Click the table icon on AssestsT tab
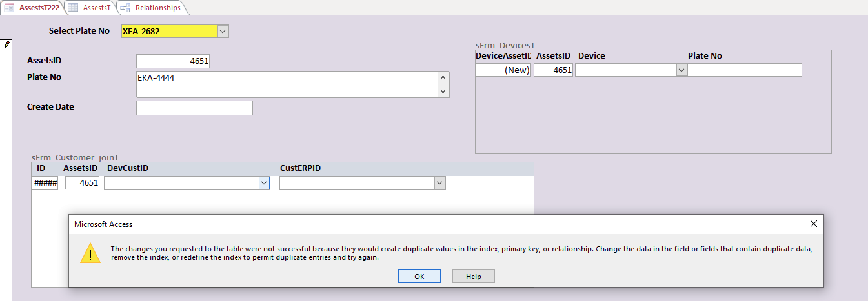 74,8
